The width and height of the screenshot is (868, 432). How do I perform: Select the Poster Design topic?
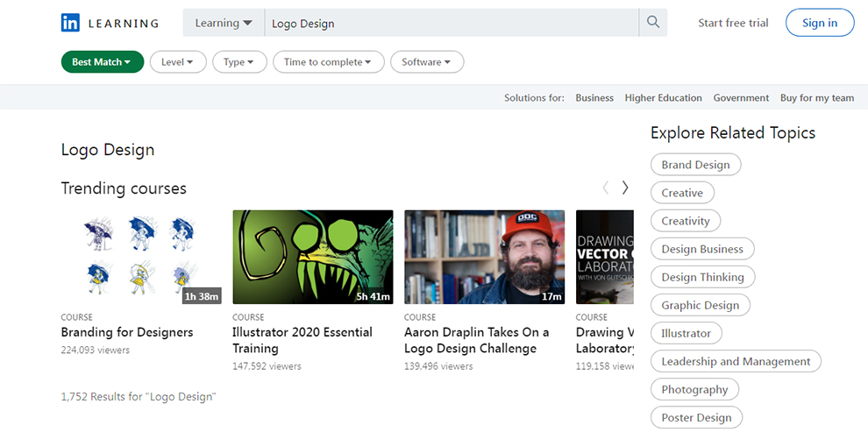tap(696, 418)
